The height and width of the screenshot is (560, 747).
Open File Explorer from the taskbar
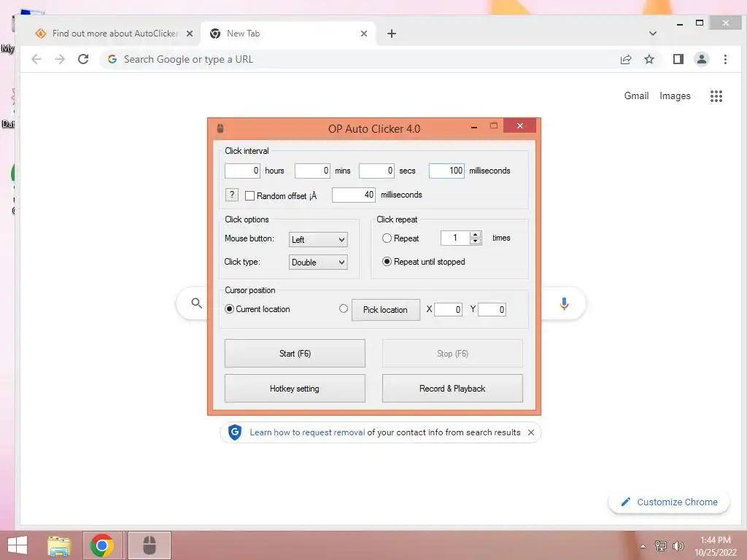coord(59,545)
